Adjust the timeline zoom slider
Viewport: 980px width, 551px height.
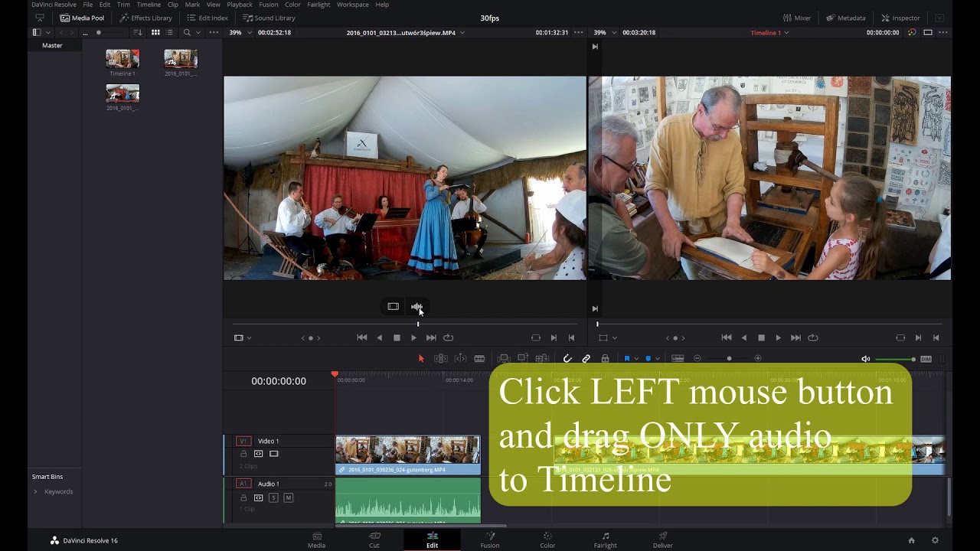click(727, 358)
